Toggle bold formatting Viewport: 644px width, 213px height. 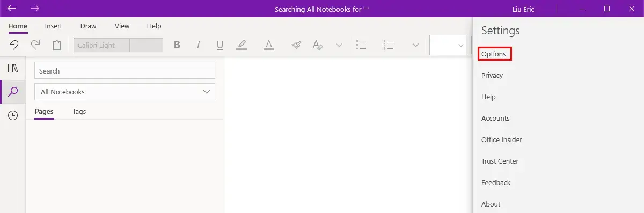[x=177, y=45]
